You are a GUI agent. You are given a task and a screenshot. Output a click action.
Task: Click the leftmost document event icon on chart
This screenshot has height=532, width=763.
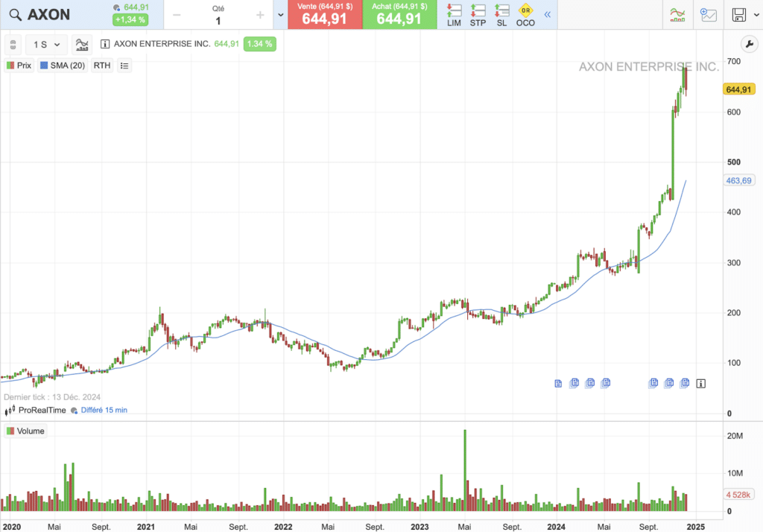click(558, 384)
